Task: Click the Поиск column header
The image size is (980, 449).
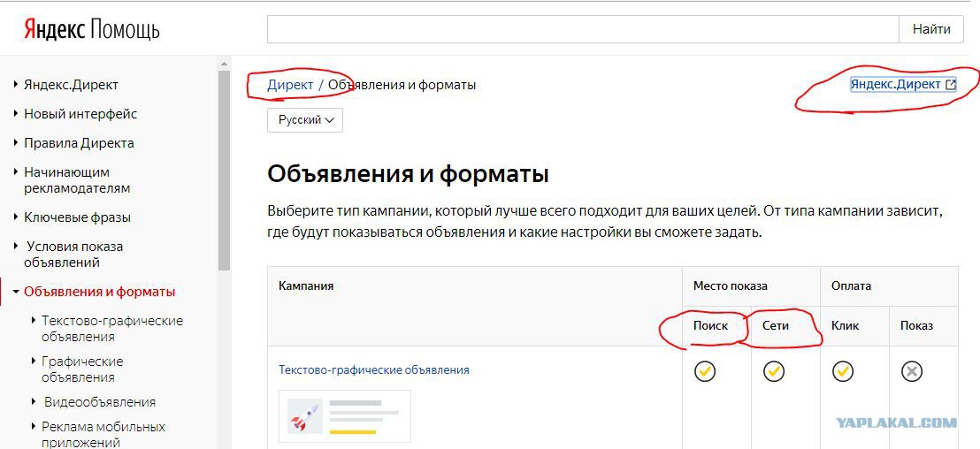Action: pos(710,325)
